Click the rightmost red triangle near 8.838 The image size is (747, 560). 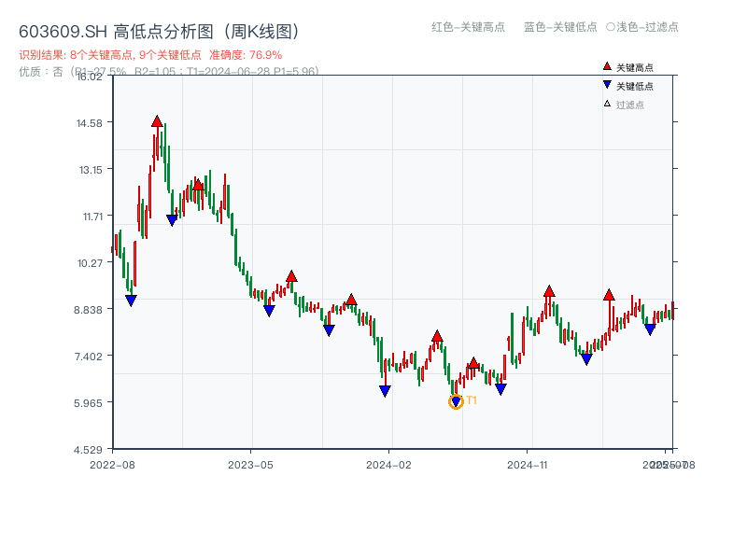pos(608,295)
